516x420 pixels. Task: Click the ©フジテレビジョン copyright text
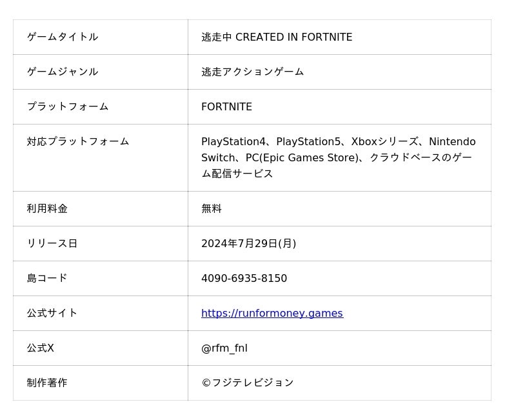coord(247,383)
